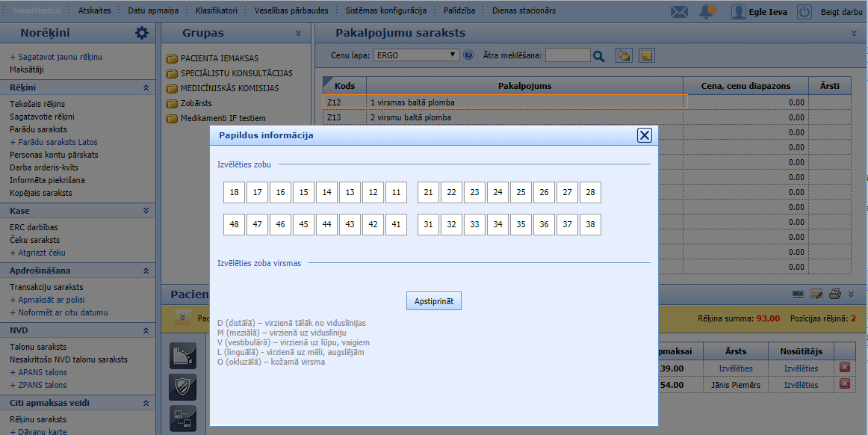Screen dimensions: 868x435
Task: Select tooth 18 in the dialog
Action: tap(234, 193)
